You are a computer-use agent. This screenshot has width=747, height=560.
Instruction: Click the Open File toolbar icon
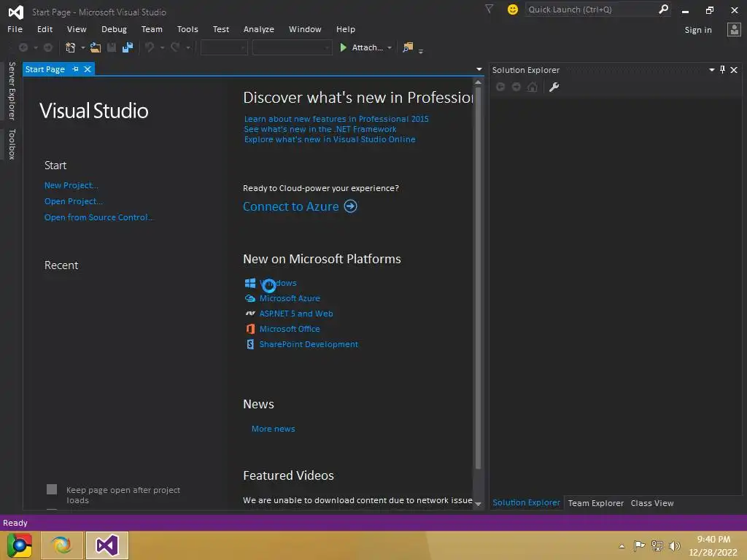[x=96, y=47]
